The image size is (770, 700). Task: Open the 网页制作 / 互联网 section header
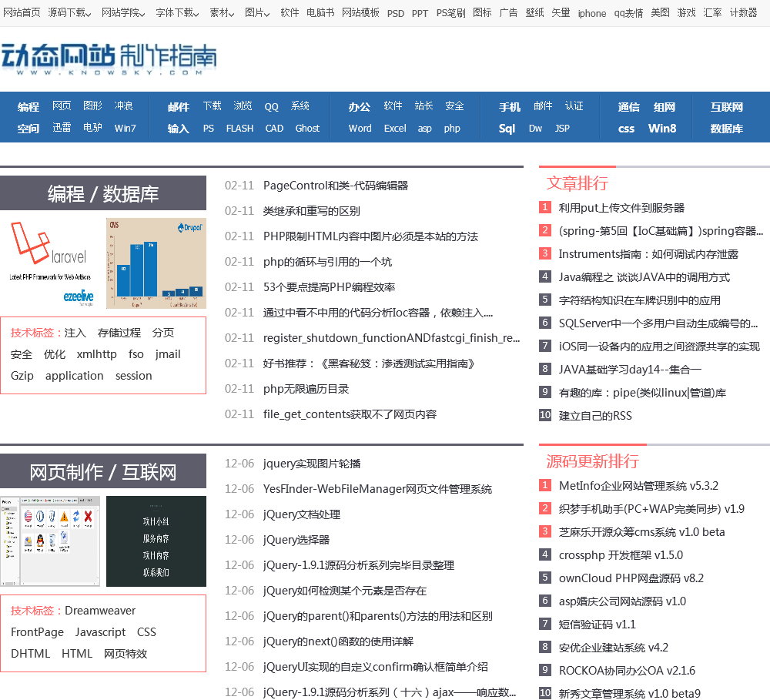103,471
